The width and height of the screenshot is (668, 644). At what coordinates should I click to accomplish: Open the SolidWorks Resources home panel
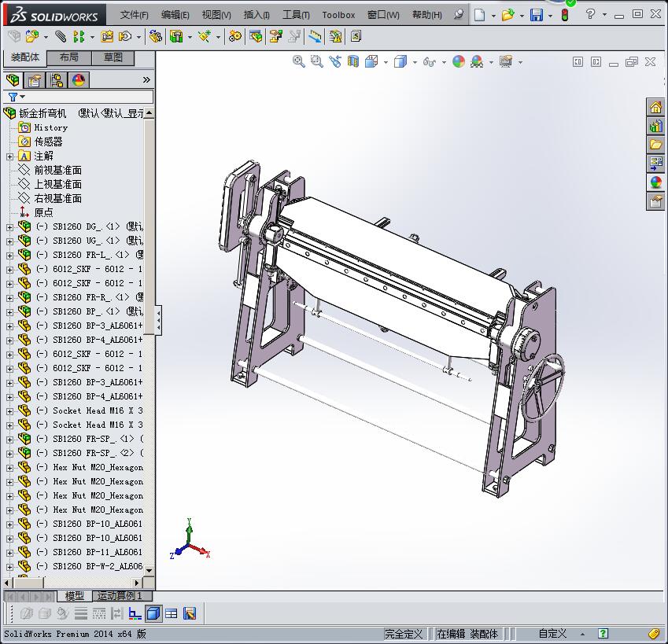pos(655,107)
